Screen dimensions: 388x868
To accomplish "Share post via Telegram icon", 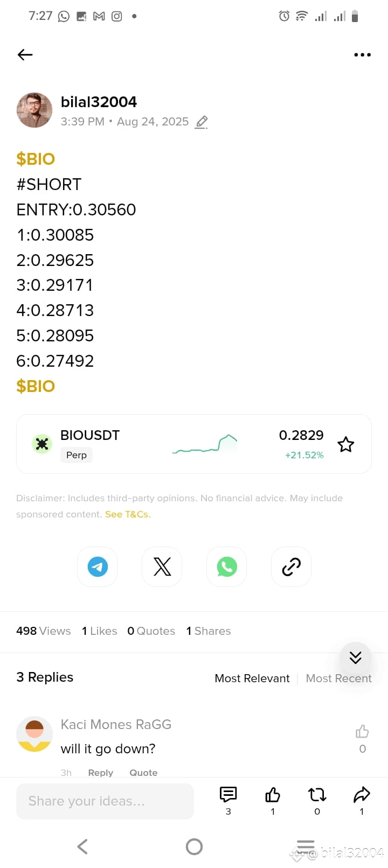I will pos(98,566).
